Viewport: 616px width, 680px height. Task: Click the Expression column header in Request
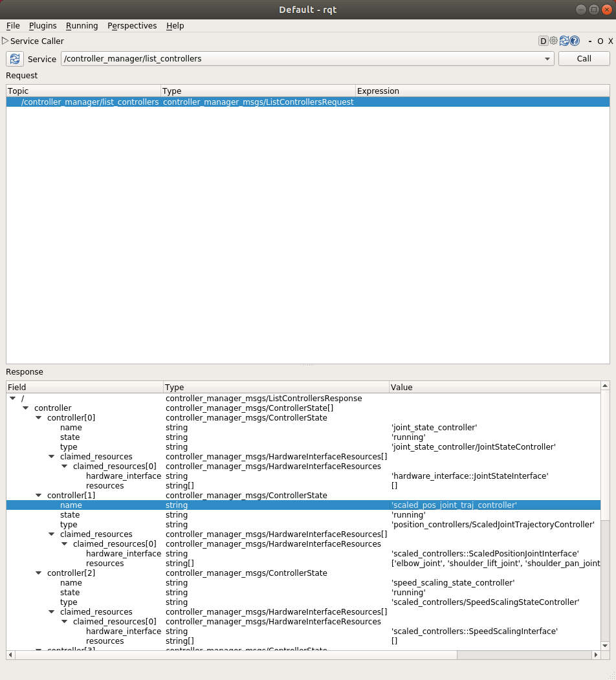483,91
